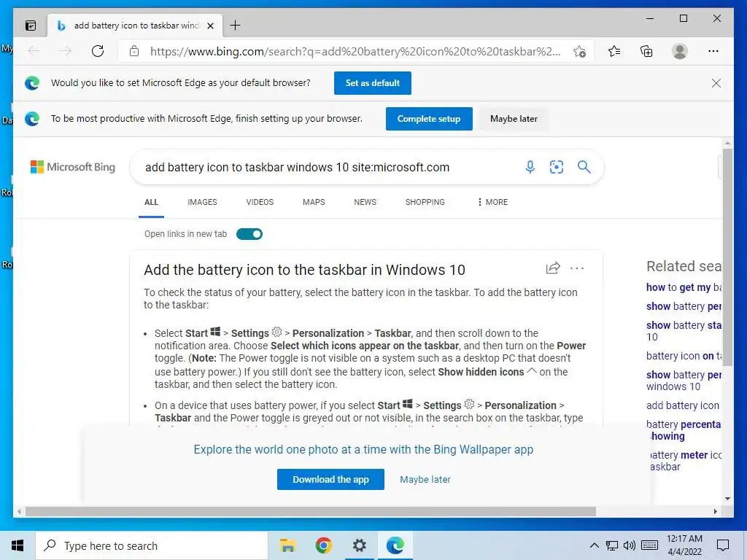This screenshot has width=747, height=560.
Task: Click the horizontal scrollbar thumb
Action: click(311, 511)
